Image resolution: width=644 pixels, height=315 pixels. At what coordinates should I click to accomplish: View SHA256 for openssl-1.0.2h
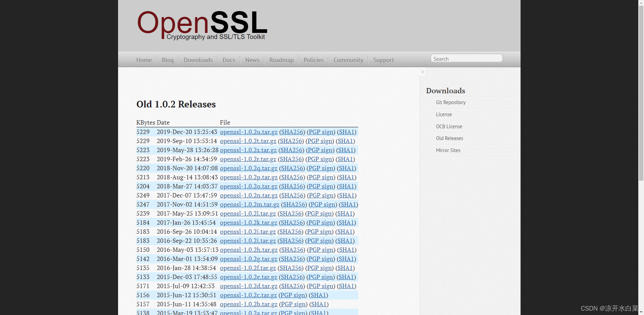[x=292, y=250]
